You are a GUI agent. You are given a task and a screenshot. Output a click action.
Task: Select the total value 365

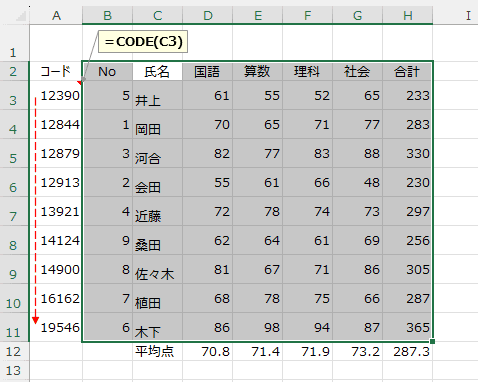point(408,327)
